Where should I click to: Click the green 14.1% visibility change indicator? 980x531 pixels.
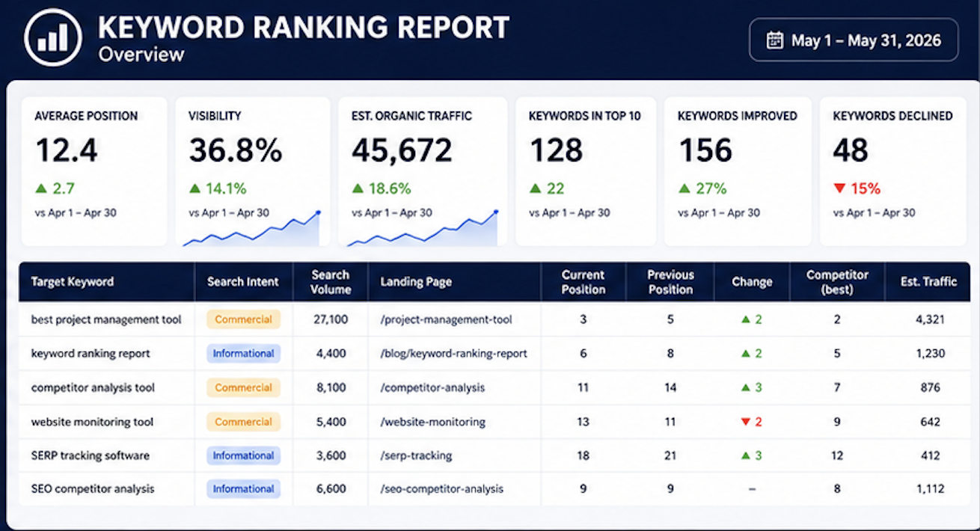[218, 188]
